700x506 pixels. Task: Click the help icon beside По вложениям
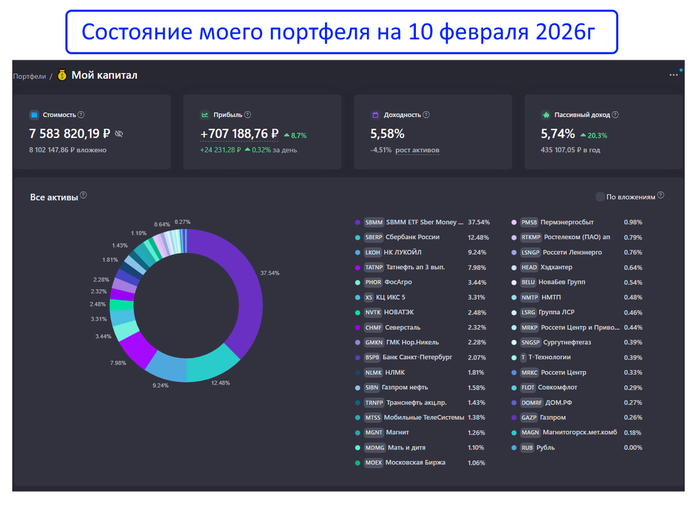click(x=659, y=197)
